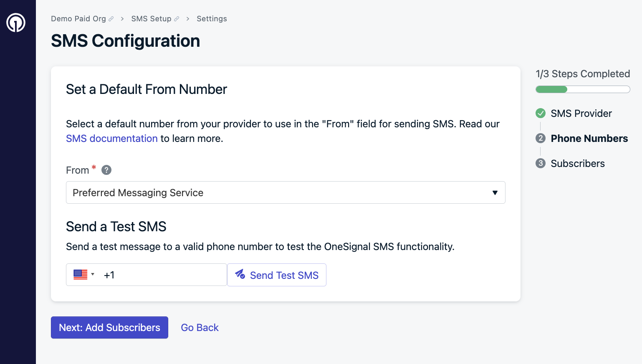Click Next: Add Subscribers button
The width and height of the screenshot is (642, 364).
tap(109, 327)
